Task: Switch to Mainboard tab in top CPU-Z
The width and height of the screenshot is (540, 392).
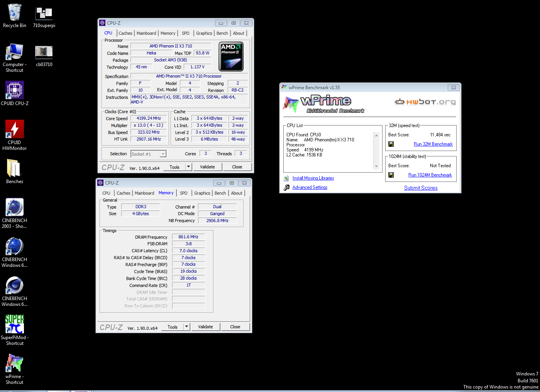Action: click(x=146, y=33)
